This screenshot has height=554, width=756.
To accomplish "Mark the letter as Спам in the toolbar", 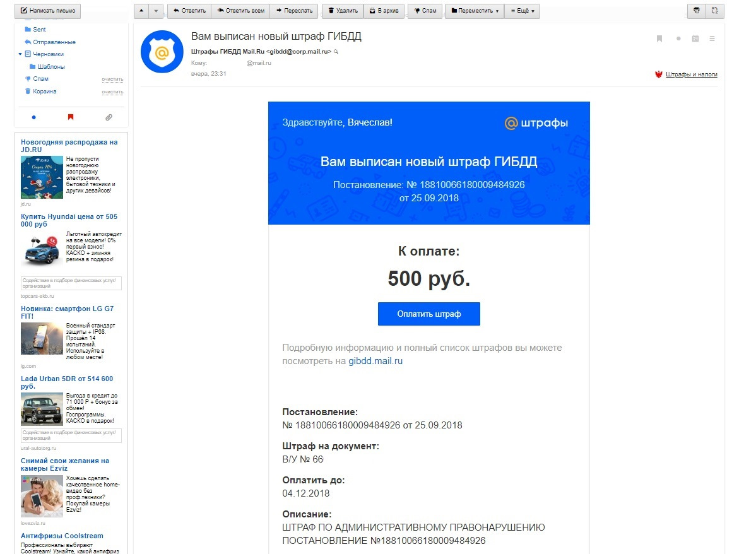I will click(425, 11).
